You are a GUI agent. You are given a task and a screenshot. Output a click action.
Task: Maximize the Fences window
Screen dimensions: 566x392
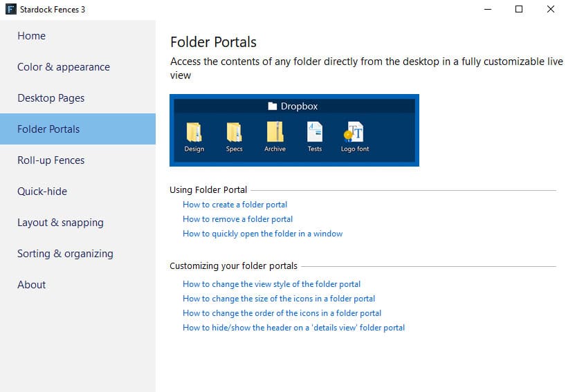click(519, 9)
